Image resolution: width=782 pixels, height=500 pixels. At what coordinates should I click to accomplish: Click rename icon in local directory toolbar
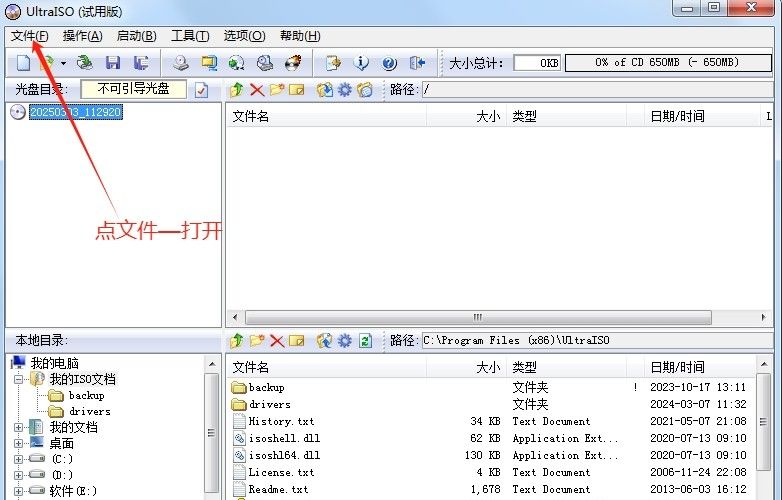297,340
